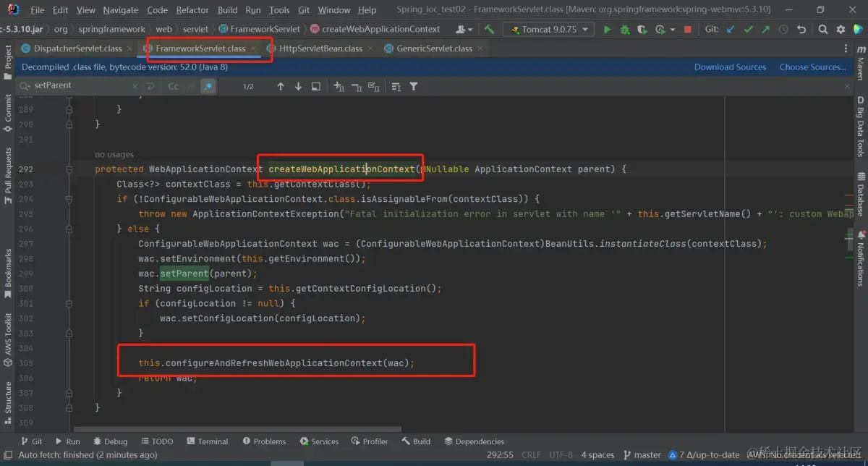
Task: Open the tabs more-options kebab menu
Action: [x=846, y=48]
